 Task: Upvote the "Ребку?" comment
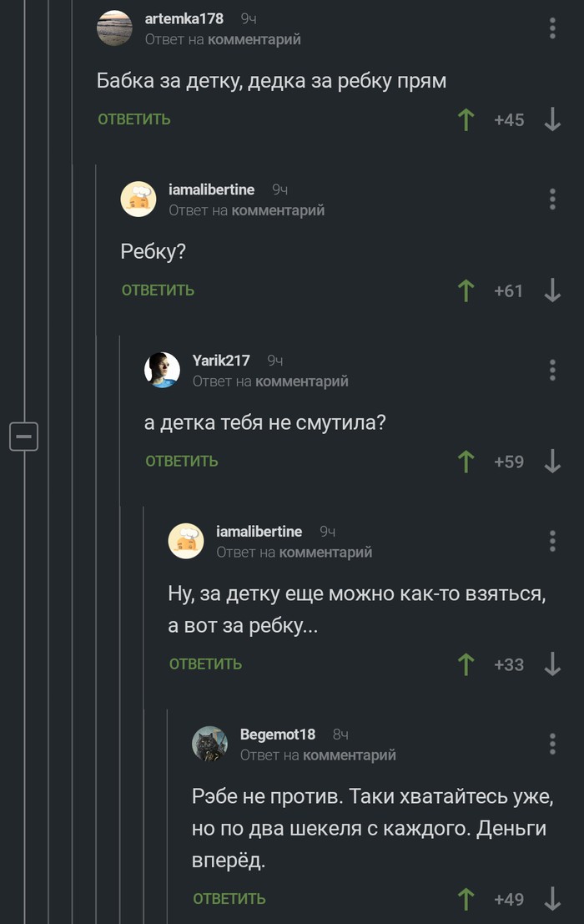pyautogui.click(x=466, y=290)
